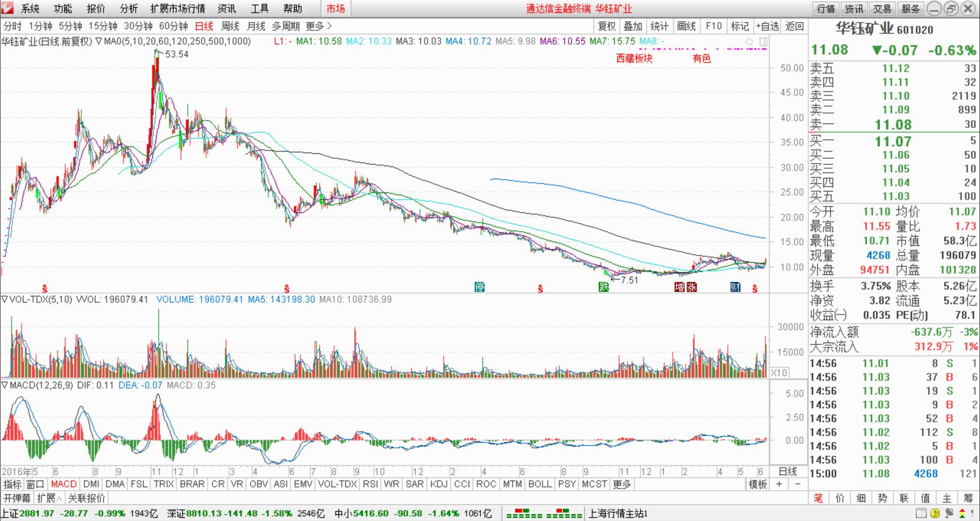
Task: Click the blue 财 financial event marker
Action: click(x=735, y=287)
